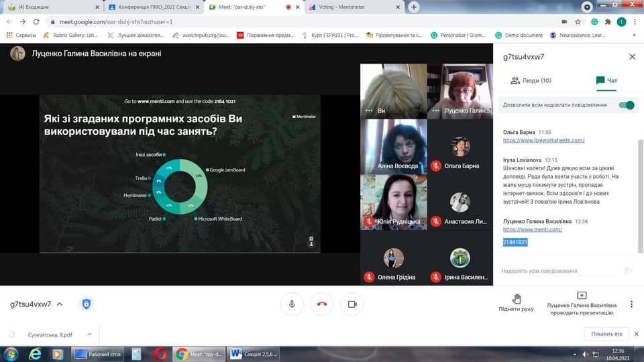Click the address bar with meet.google.com URL
Screen dimensions: 644x362
[x=304, y=21]
